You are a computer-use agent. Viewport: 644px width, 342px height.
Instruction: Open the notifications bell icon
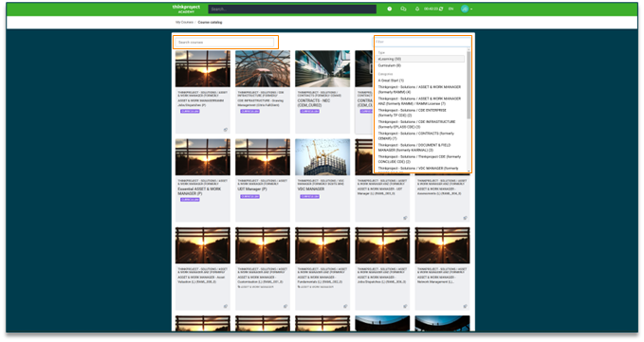pos(417,9)
